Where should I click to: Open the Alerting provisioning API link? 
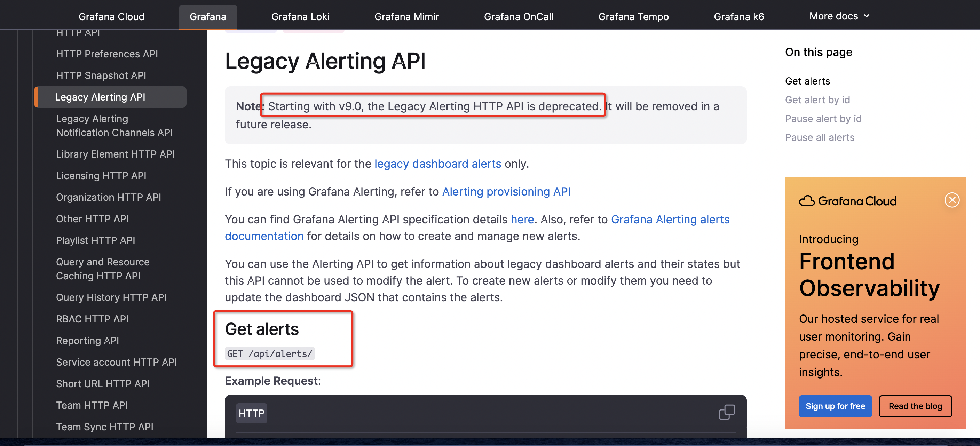[506, 192]
